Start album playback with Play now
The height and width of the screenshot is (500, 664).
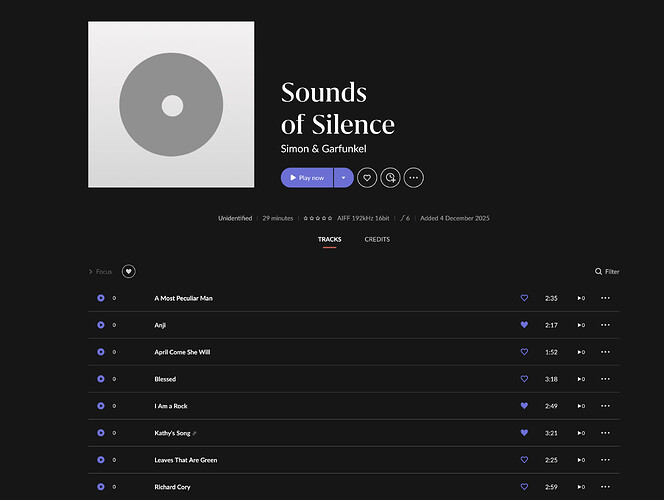(307, 178)
